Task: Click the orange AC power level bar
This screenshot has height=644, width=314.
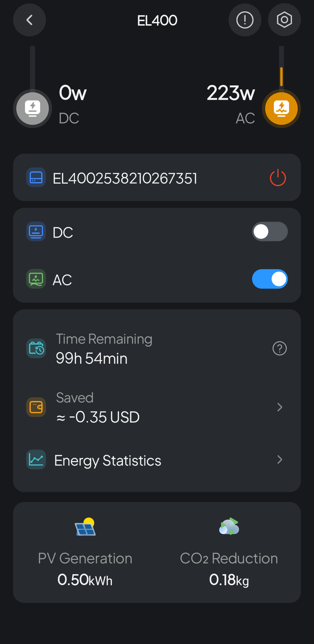Action: [281, 76]
